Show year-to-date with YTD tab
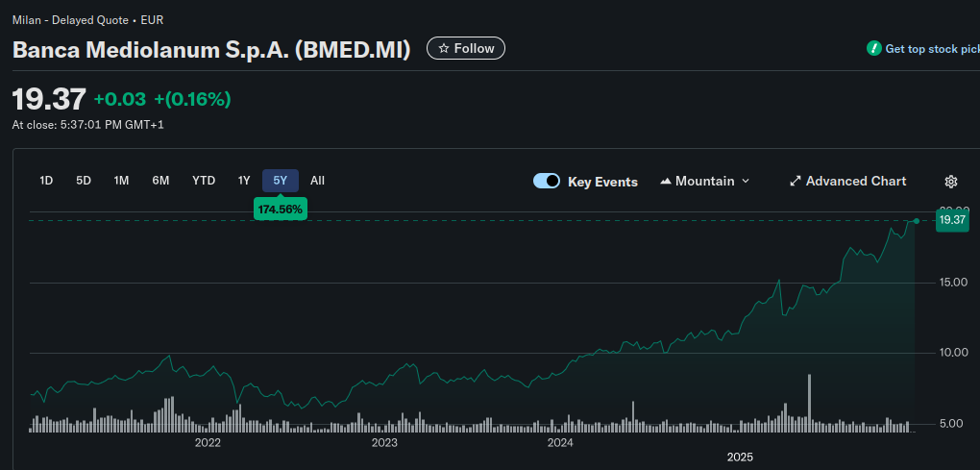This screenshot has width=980, height=470. tap(204, 181)
